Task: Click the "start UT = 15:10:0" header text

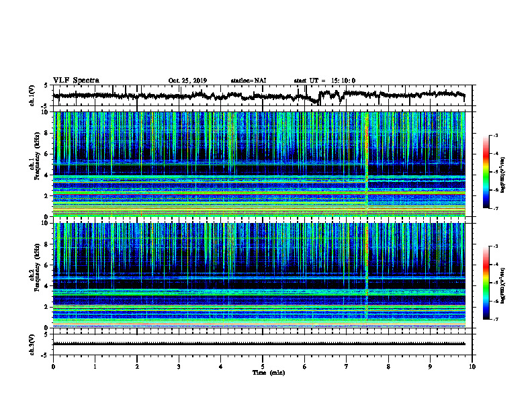Action: 324,81
